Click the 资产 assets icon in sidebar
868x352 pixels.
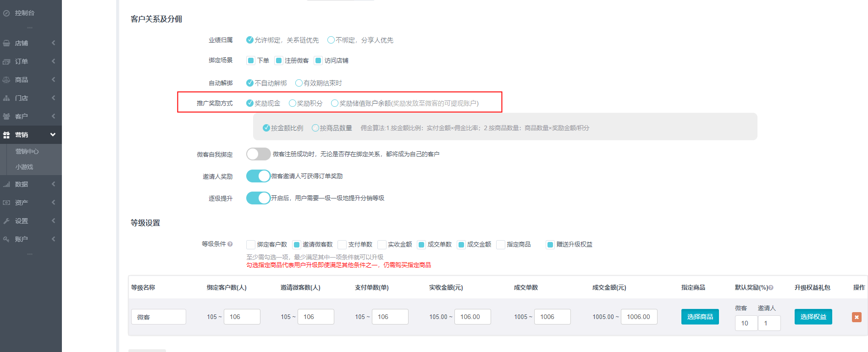6,203
